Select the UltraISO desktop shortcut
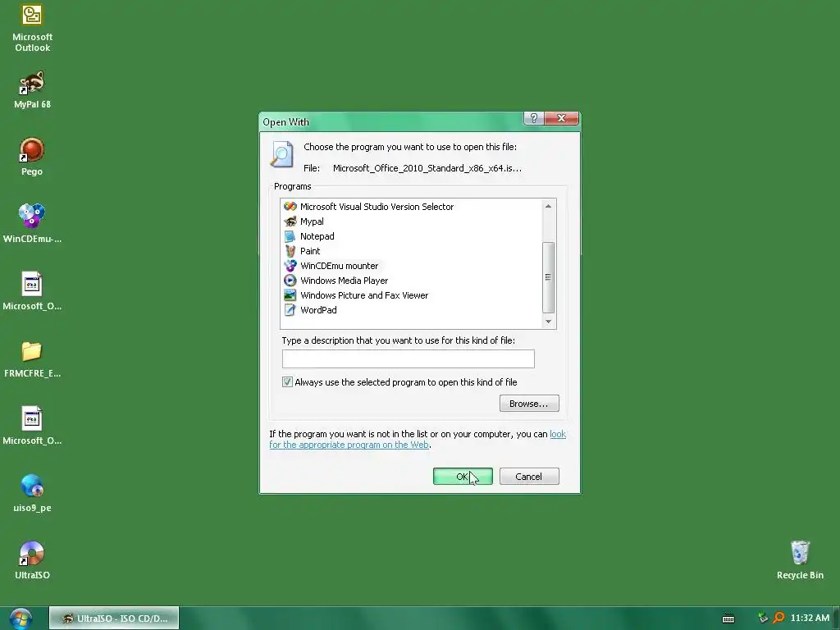 [32, 560]
